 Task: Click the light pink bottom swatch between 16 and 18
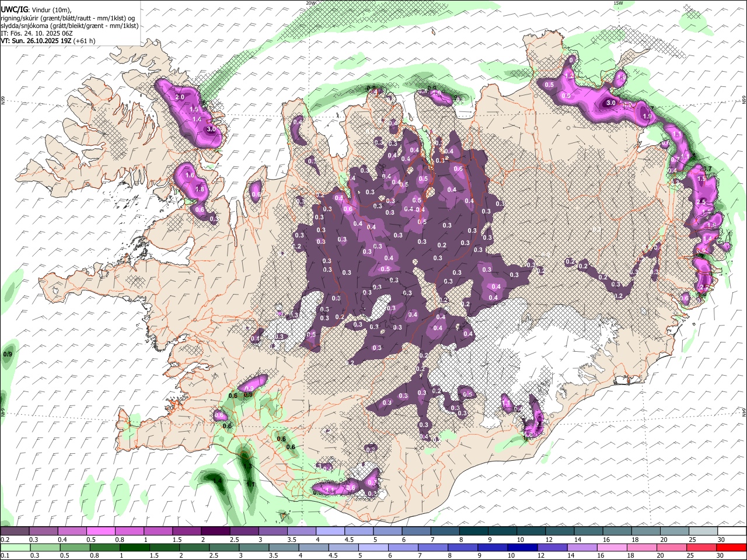tap(610, 547)
